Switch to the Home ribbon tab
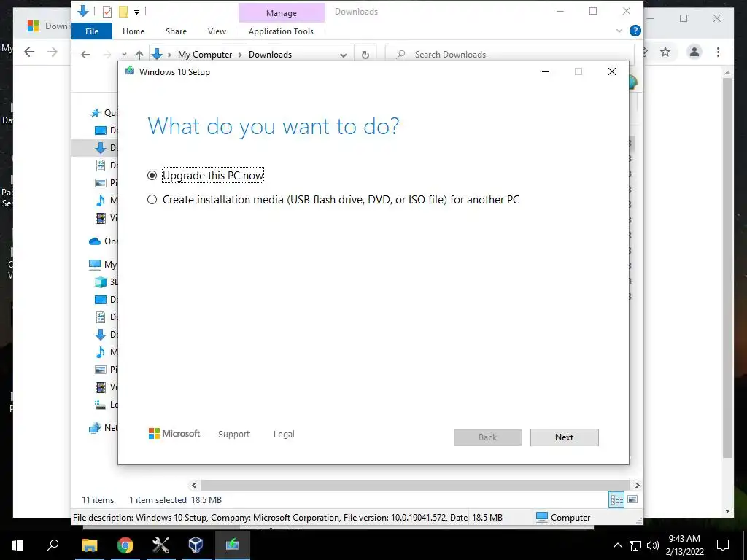747x560 pixels. tap(133, 31)
